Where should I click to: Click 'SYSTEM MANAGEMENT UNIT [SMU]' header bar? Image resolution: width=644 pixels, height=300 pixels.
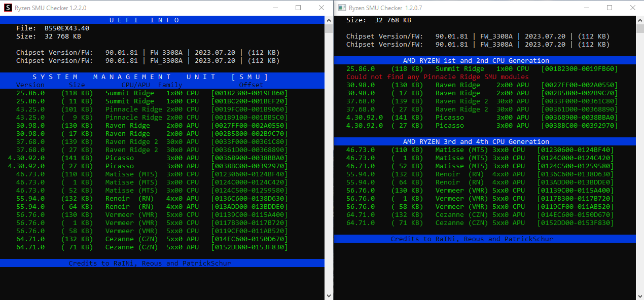(162, 77)
